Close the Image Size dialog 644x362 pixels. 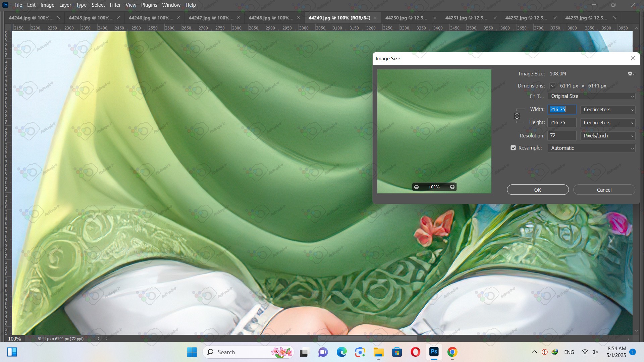[633, 58]
